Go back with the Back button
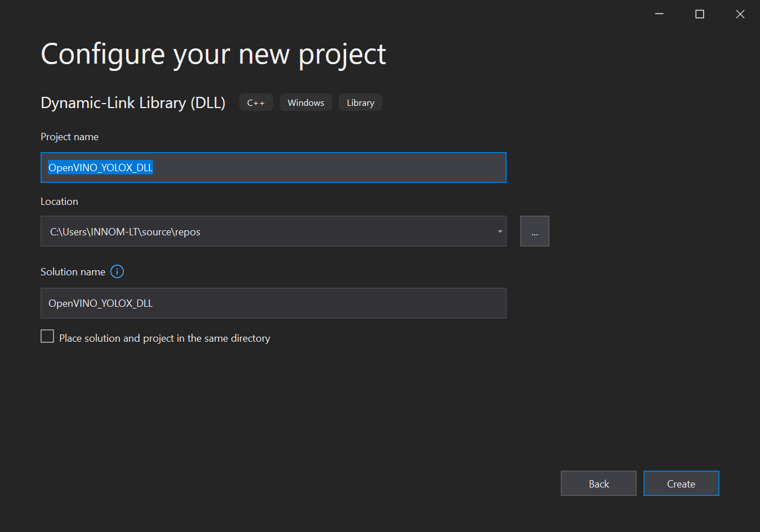This screenshot has width=760, height=532. pyautogui.click(x=598, y=484)
